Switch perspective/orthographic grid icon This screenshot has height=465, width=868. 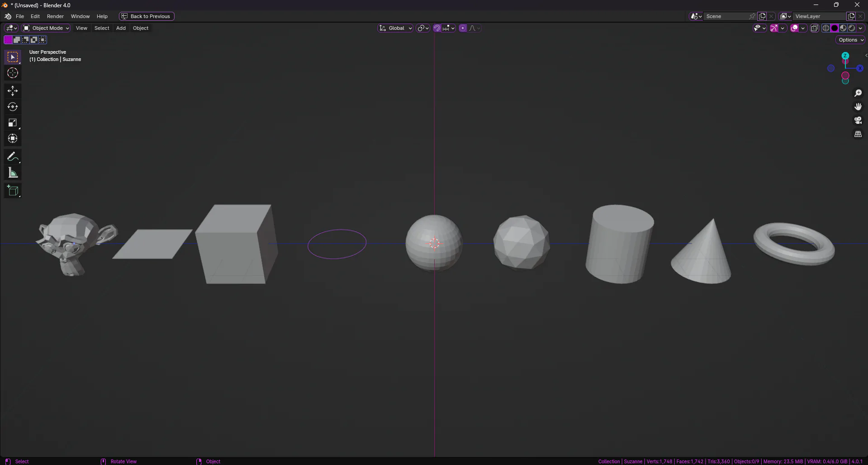(858, 134)
